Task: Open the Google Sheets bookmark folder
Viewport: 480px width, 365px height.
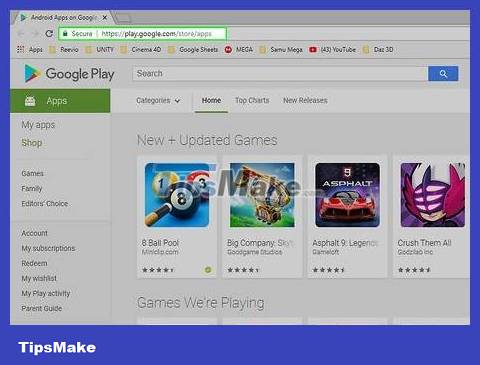Action: click(x=193, y=50)
